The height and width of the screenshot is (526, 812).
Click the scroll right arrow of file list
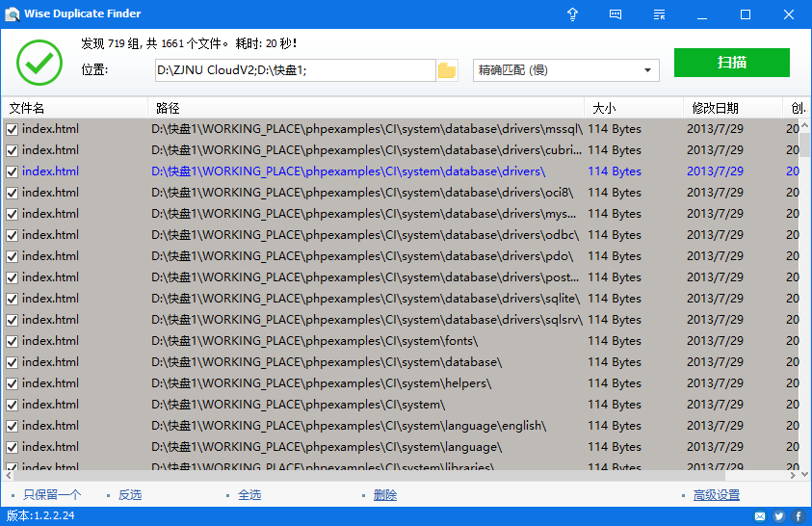coord(794,475)
